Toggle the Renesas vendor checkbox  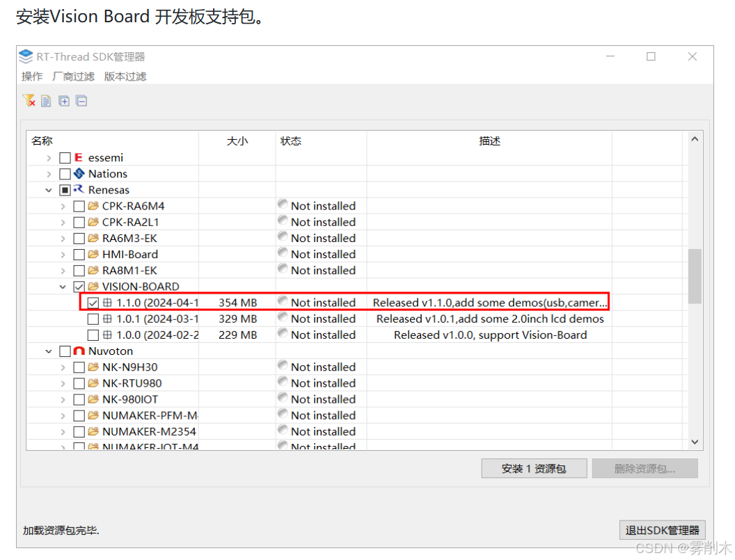pos(65,190)
